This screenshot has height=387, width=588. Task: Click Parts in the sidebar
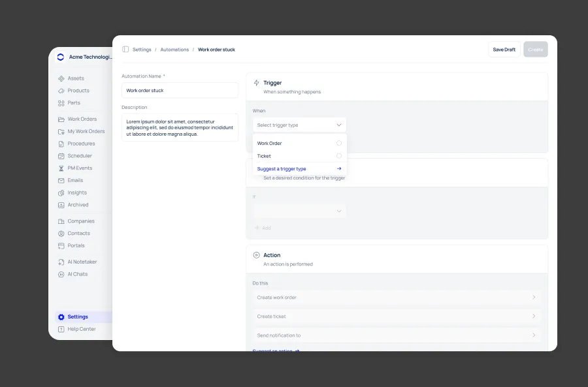(x=74, y=103)
